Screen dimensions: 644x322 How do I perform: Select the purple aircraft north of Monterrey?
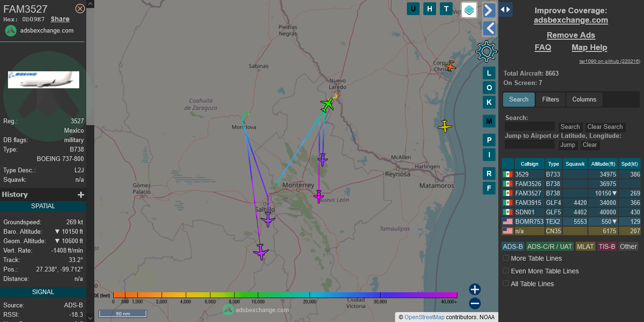click(322, 160)
